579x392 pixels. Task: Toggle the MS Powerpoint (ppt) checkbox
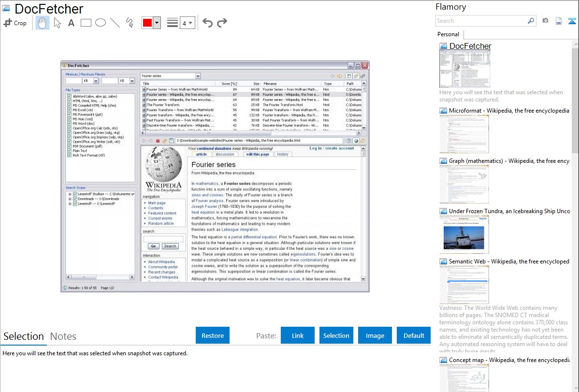[x=69, y=115]
